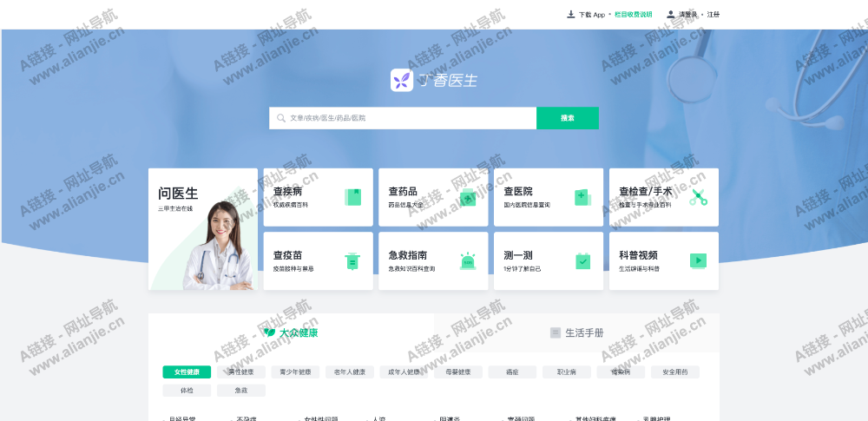
Task: Open the 阴道炎 topic
Action: (450, 418)
